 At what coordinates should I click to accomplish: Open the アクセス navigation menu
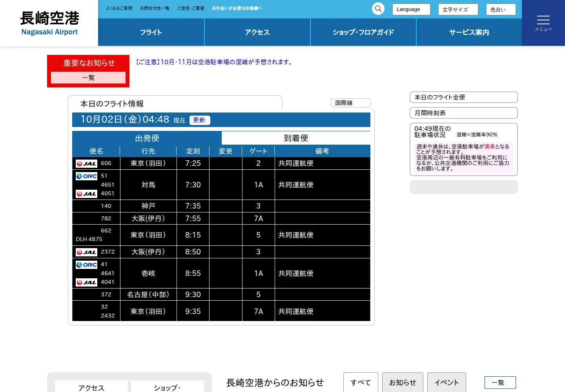click(257, 32)
